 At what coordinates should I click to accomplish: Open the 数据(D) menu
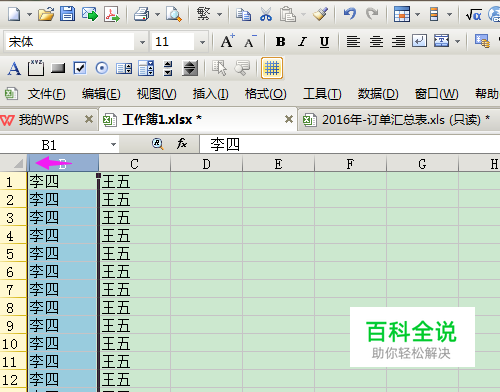pos(378,94)
